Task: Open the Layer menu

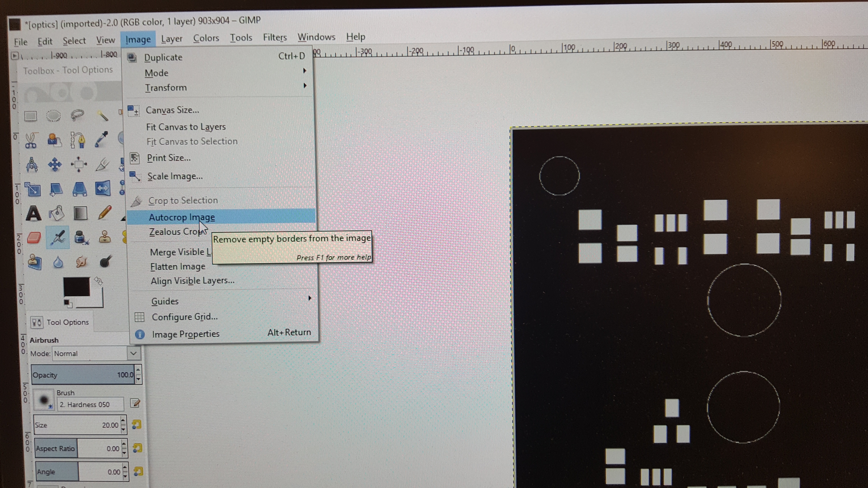Action: [x=172, y=38]
